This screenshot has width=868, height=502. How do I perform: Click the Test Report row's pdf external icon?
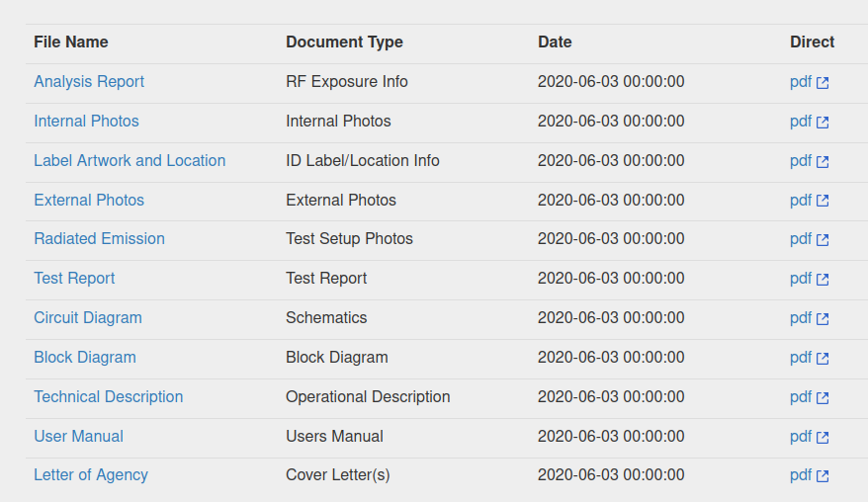pyautogui.click(x=823, y=279)
